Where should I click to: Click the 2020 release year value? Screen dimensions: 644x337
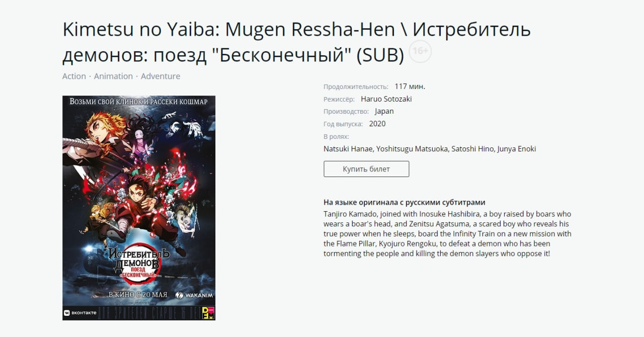(377, 124)
